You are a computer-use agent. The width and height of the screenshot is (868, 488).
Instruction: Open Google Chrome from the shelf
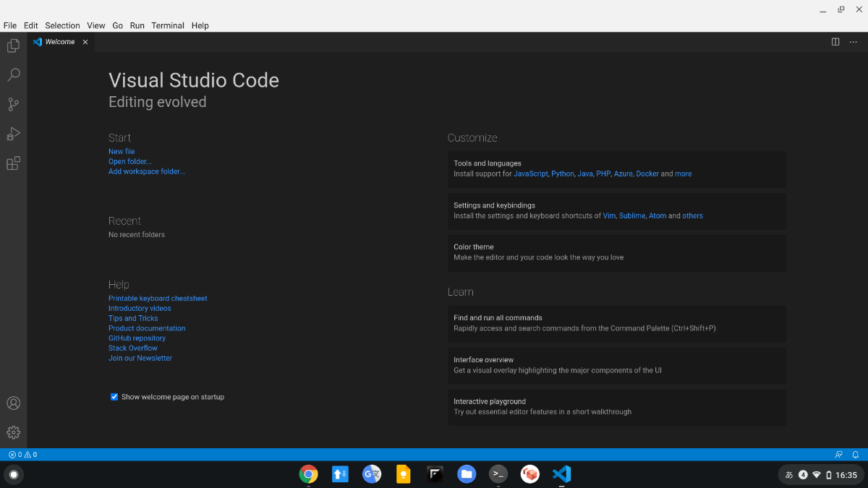click(x=309, y=474)
